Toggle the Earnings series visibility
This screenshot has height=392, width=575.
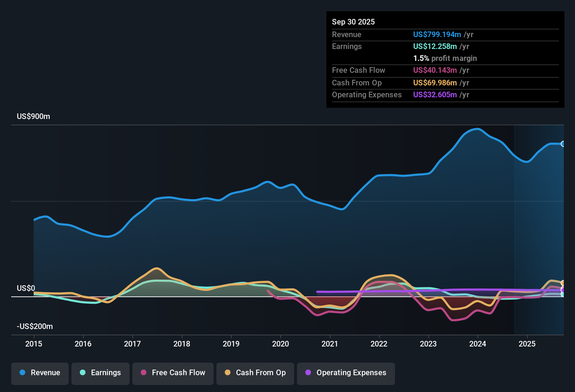pos(100,373)
